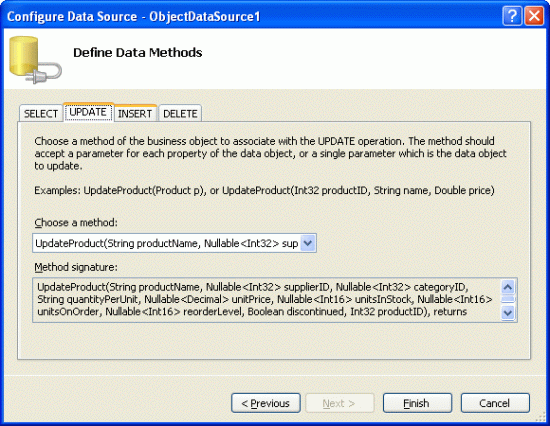
Task: Click the dialog title bar text
Action: click(x=133, y=16)
